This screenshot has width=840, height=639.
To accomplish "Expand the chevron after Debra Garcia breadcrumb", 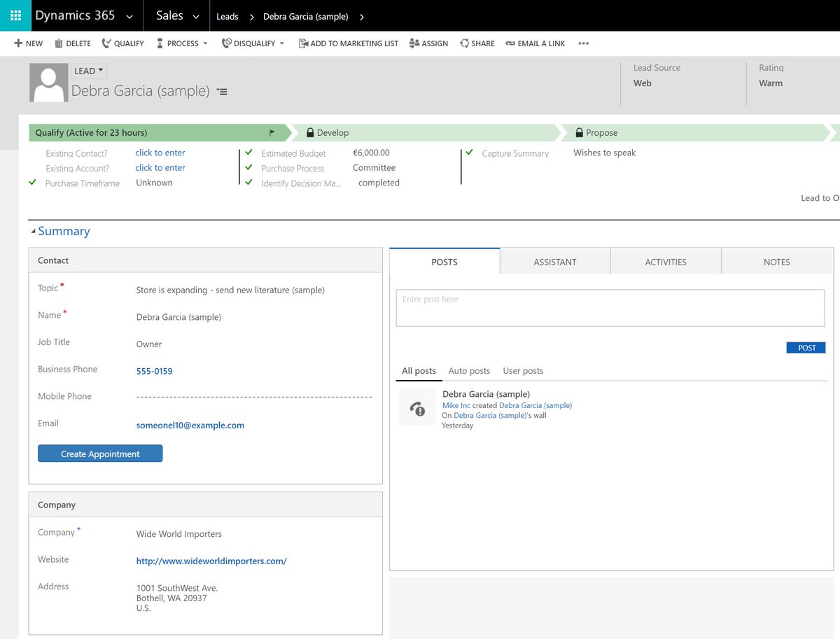I will point(361,16).
